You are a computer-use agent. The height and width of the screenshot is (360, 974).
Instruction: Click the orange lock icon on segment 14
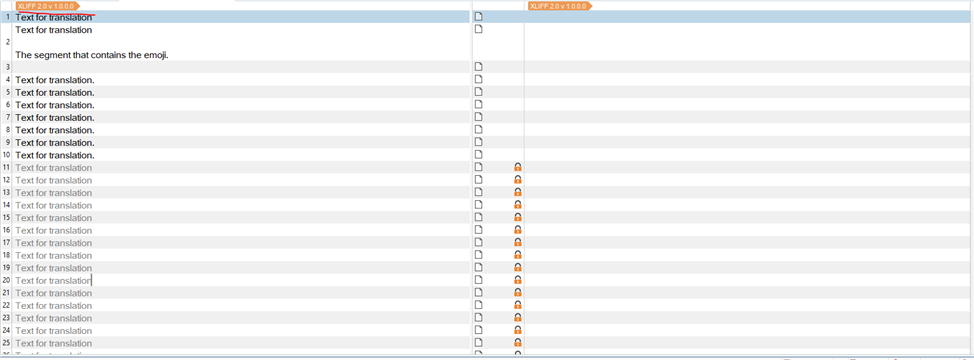[x=518, y=205]
